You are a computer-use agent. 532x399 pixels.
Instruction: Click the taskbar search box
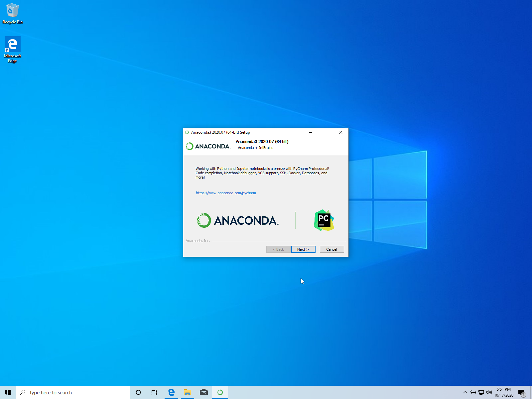click(73, 392)
